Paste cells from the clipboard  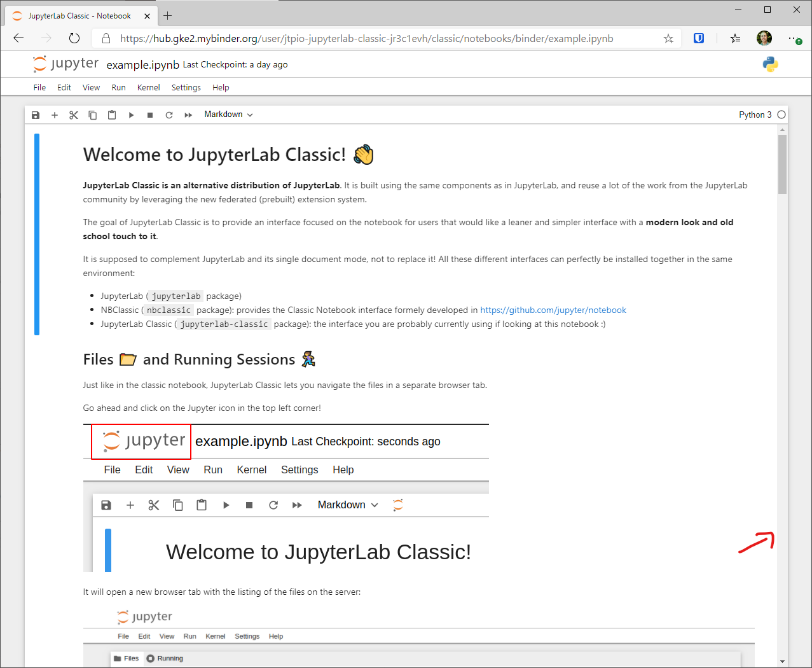[112, 115]
